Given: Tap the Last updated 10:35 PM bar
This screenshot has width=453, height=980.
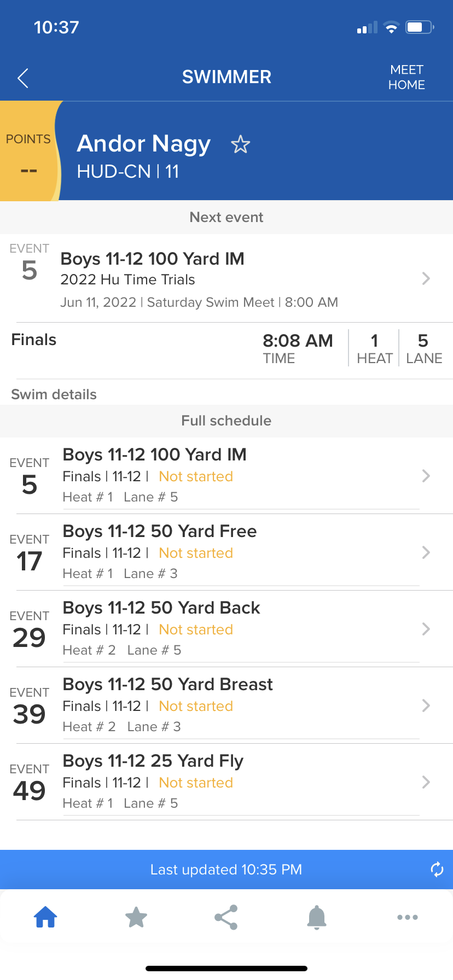Looking at the screenshot, I should [226, 870].
